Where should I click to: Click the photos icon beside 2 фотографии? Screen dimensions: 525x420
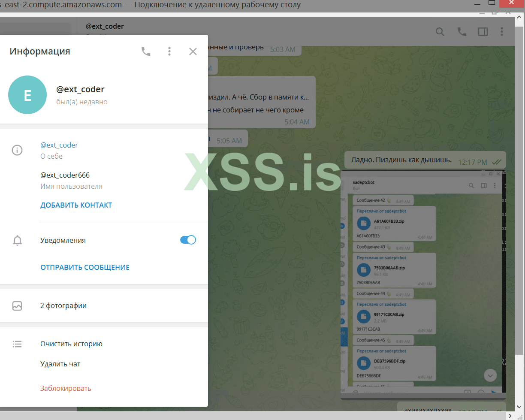[17, 306]
